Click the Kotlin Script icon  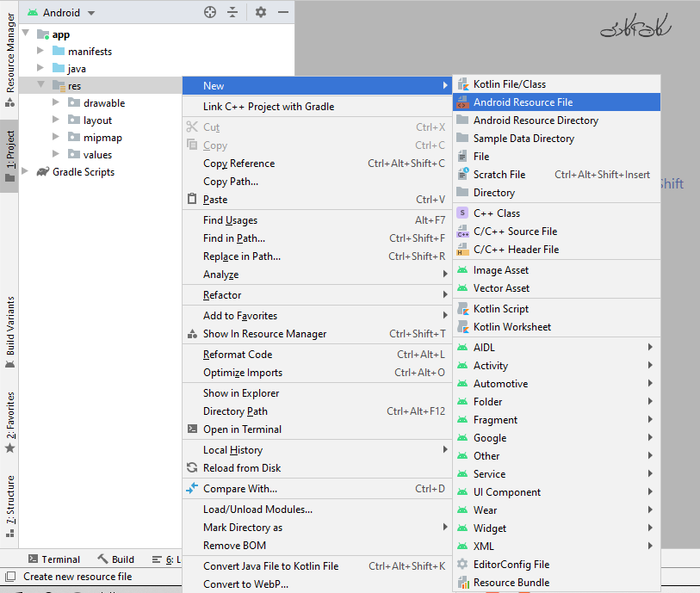tap(463, 309)
